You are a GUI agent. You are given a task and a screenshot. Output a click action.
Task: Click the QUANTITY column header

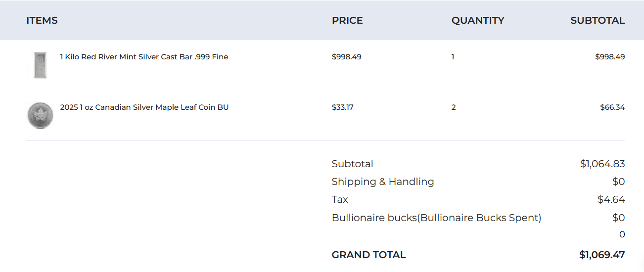478,20
